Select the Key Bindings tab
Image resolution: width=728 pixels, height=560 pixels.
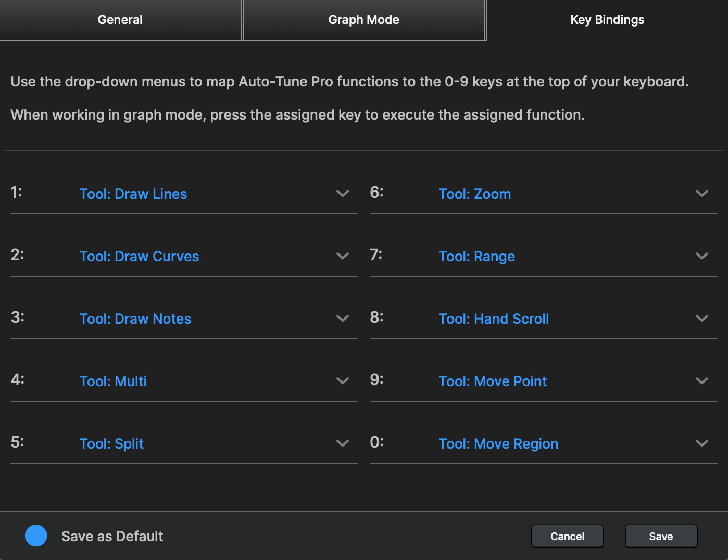click(607, 20)
